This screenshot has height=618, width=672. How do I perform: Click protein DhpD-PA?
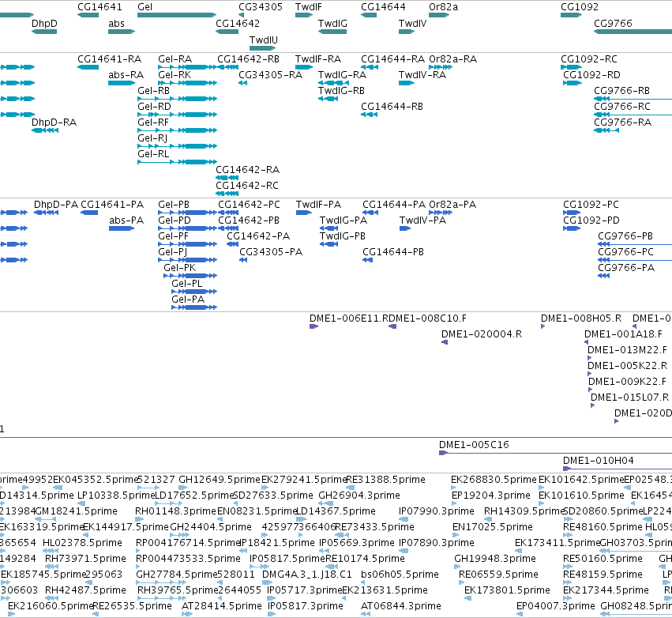(x=56, y=205)
